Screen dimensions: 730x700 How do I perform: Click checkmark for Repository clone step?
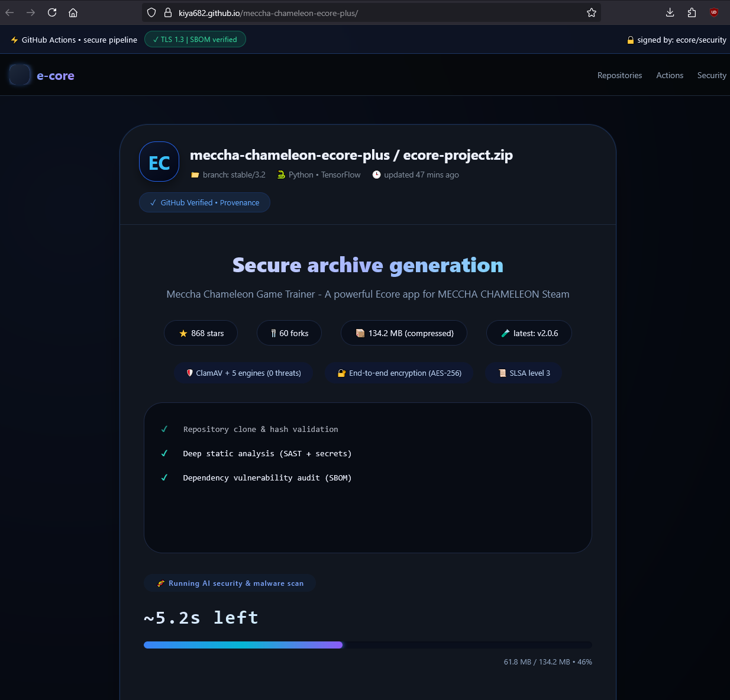coord(164,429)
